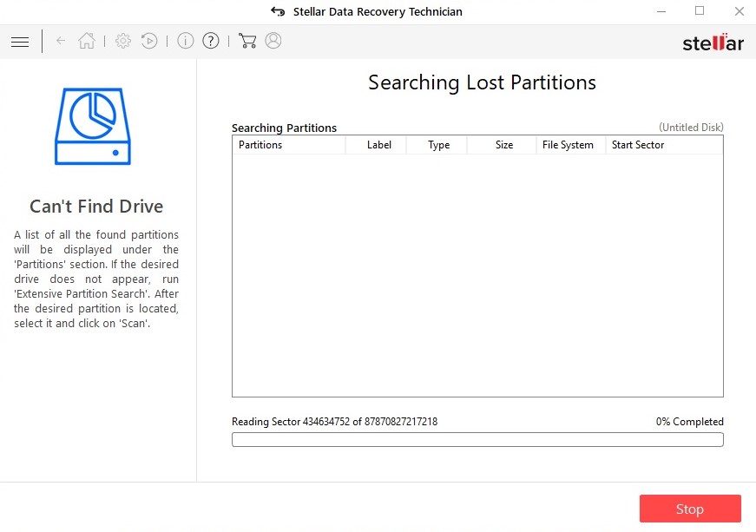Click the shopping cart buy icon
The width and height of the screenshot is (756, 532).
(x=247, y=41)
